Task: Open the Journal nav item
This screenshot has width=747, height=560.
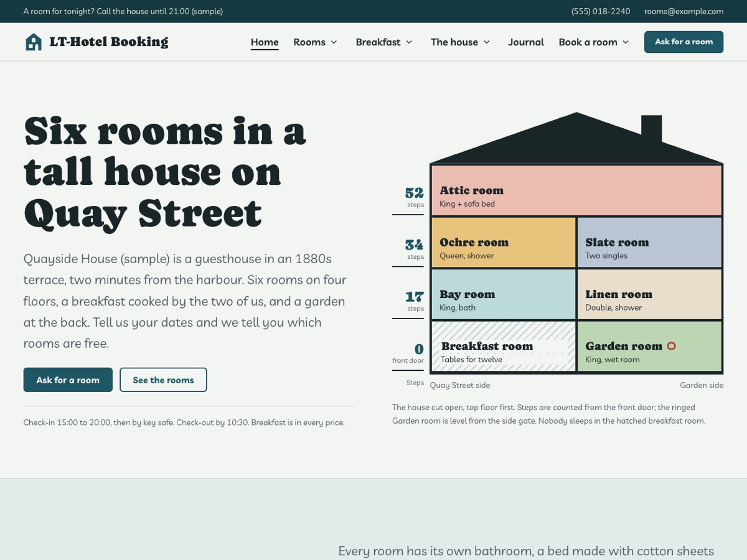Action: pos(526,42)
